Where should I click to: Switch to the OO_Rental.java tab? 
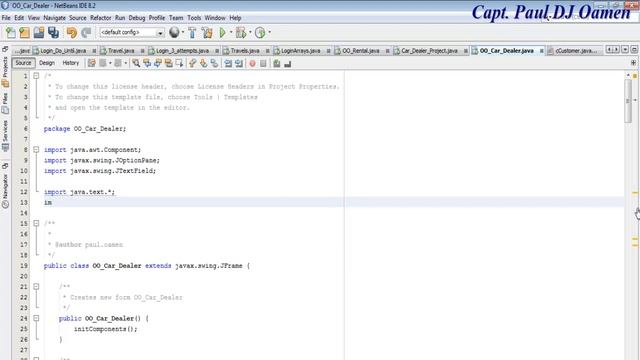point(361,51)
